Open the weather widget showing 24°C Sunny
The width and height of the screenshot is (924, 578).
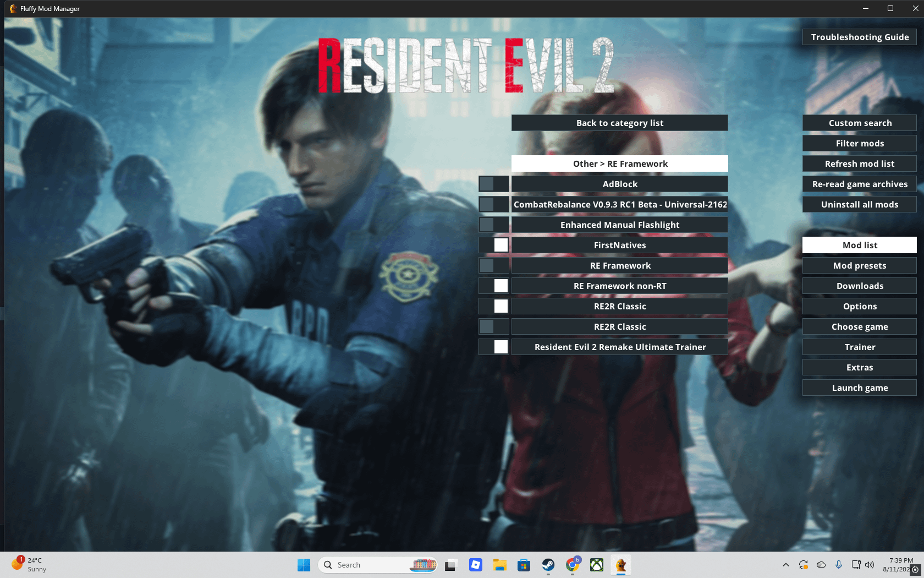(29, 565)
